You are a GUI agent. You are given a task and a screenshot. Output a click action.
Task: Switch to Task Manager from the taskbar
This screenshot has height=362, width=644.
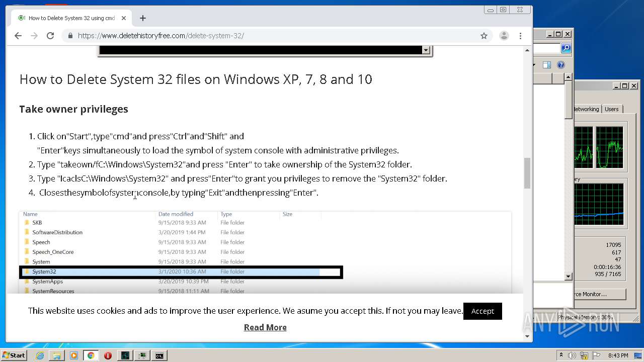pyautogui.click(x=142, y=355)
